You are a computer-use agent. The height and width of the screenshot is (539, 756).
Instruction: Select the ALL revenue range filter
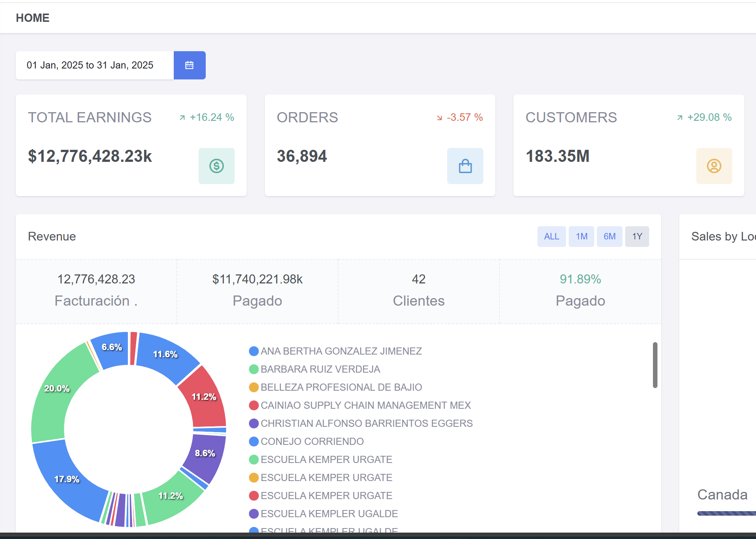click(551, 236)
